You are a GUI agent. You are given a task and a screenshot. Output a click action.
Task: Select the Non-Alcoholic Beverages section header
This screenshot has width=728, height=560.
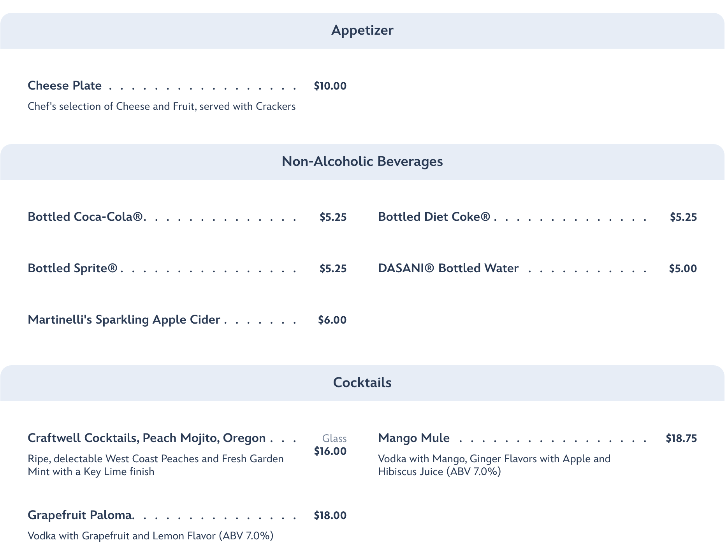coord(362,162)
